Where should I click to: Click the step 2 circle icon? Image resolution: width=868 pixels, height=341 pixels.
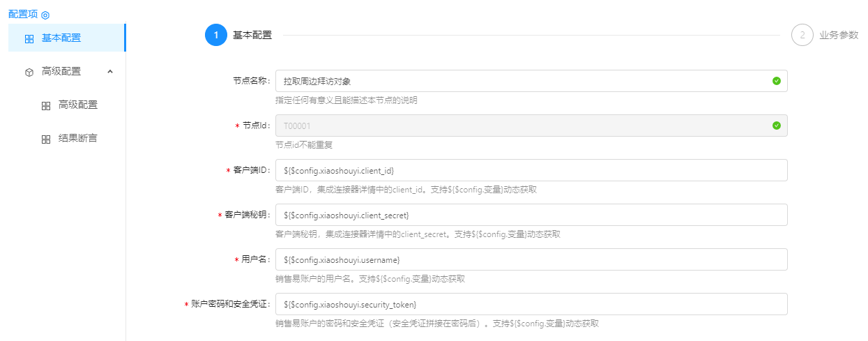802,35
